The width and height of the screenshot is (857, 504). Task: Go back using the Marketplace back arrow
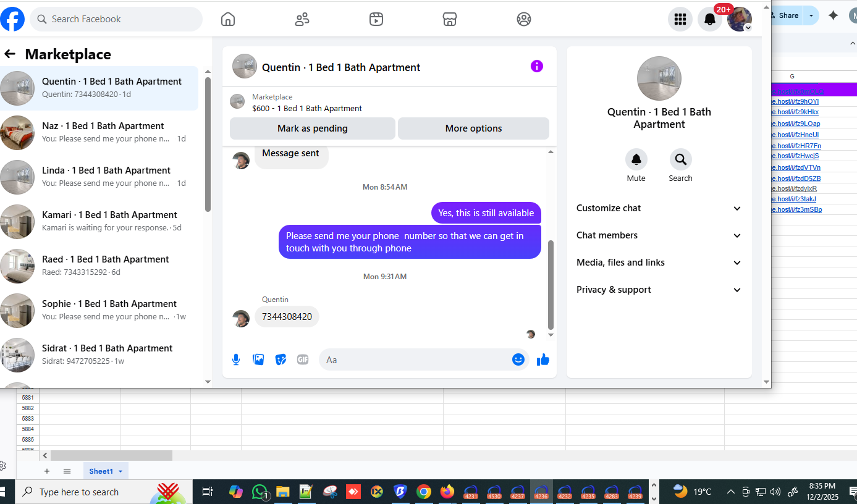click(10, 54)
